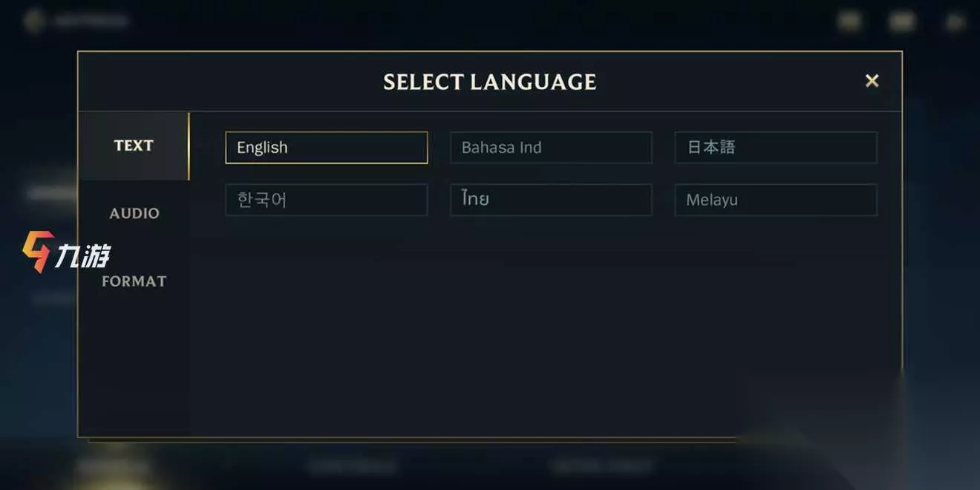Click the 九游 watermark text
Screen dimensions: 980x490
(x=82, y=257)
